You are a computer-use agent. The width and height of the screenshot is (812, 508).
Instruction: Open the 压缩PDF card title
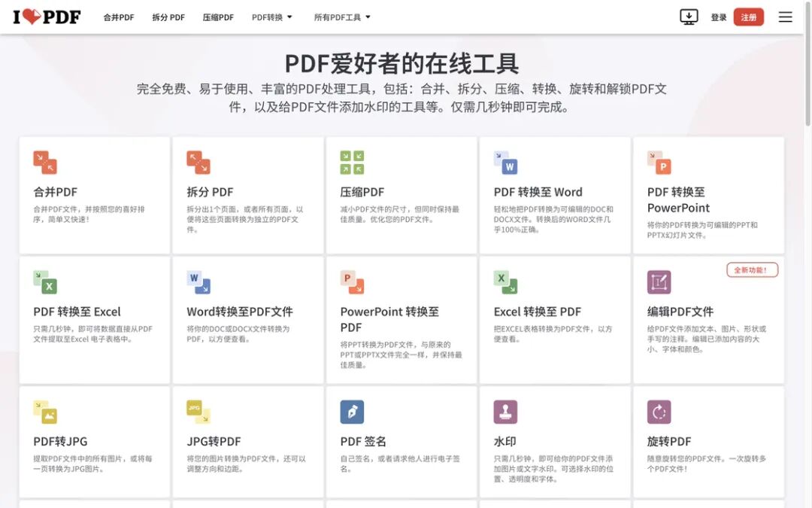362,192
